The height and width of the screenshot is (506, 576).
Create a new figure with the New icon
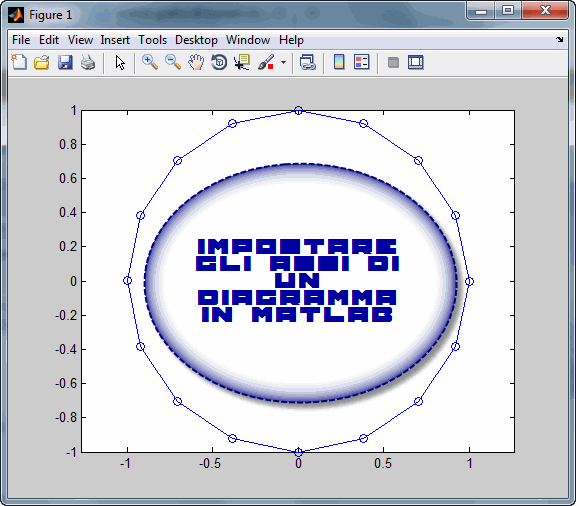tap(19, 62)
